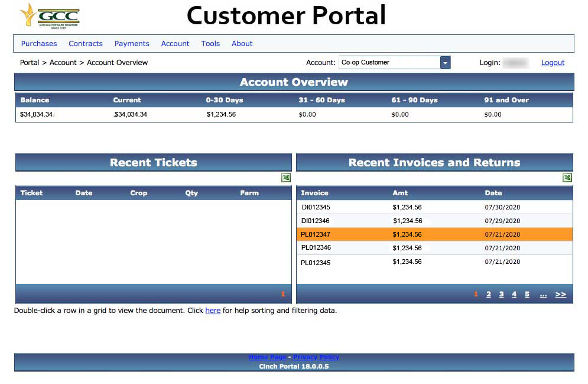Open the Contracts menu
588x384 pixels.
pyautogui.click(x=86, y=44)
